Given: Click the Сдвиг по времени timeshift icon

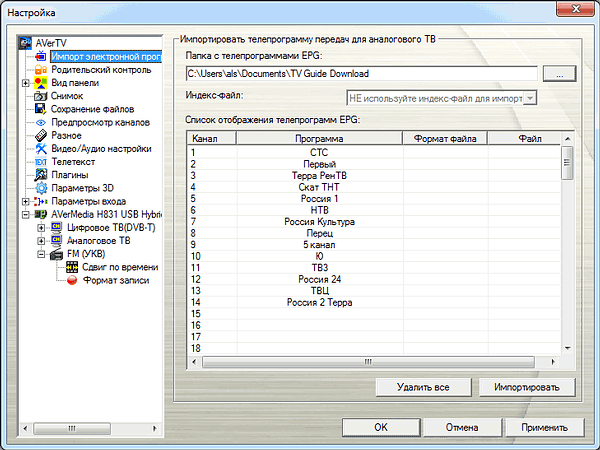Looking at the screenshot, I should coord(72,267).
